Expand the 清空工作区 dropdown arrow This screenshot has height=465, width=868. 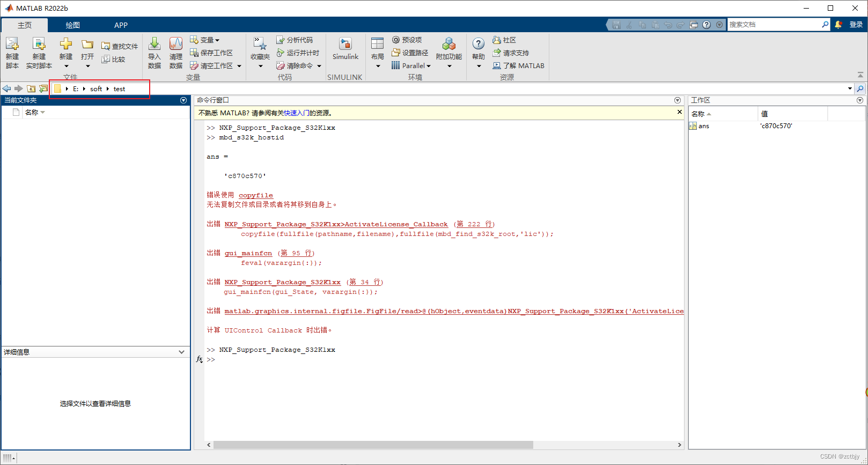pos(239,66)
